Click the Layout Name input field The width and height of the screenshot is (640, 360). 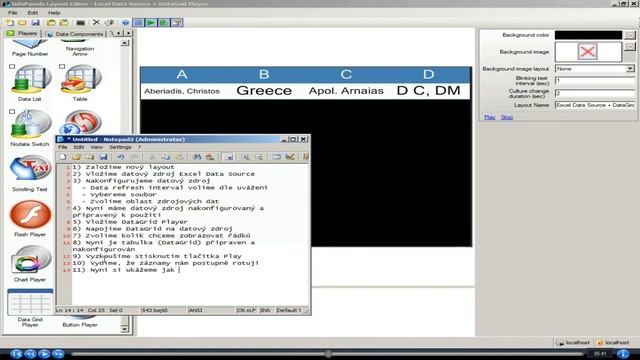tap(595, 105)
